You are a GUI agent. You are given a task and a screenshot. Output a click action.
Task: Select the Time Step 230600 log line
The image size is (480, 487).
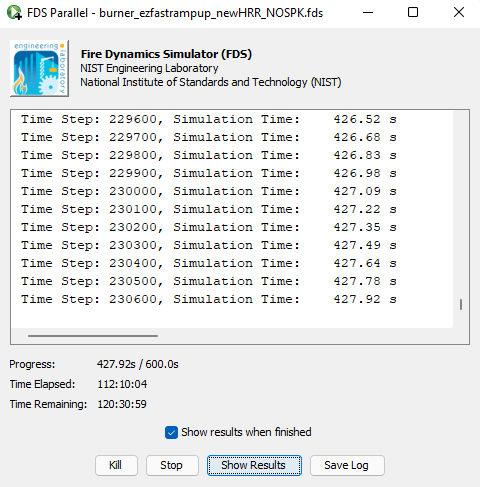coord(209,299)
